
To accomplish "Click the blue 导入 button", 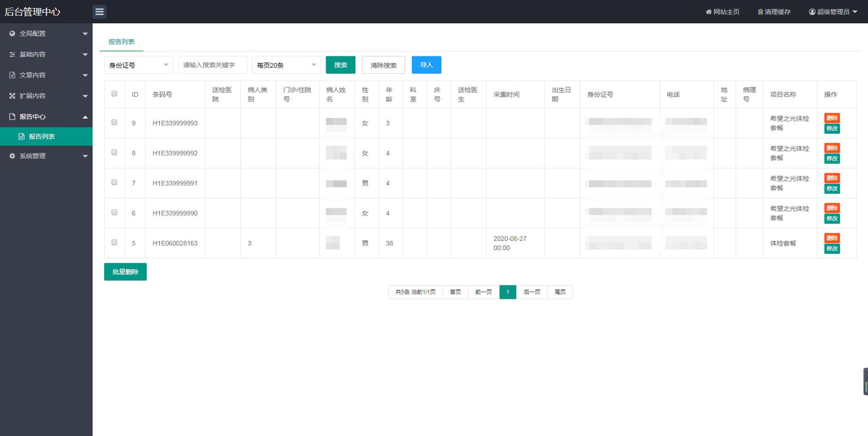I will click(426, 65).
